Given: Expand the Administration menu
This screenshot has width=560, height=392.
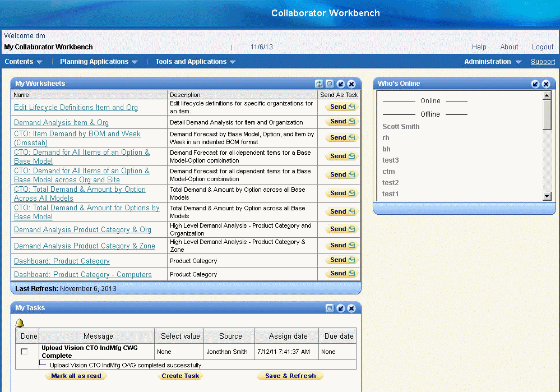Looking at the screenshot, I should click(x=493, y=62).
